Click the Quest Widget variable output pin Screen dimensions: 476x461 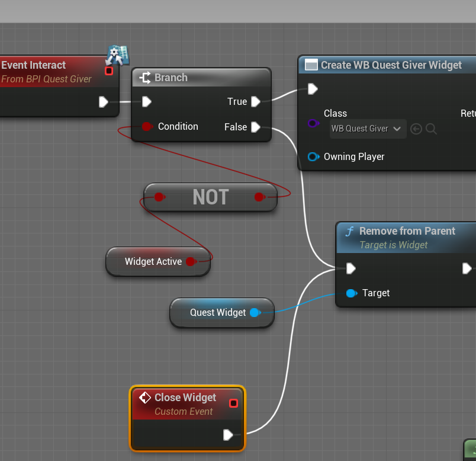point(255,312)
